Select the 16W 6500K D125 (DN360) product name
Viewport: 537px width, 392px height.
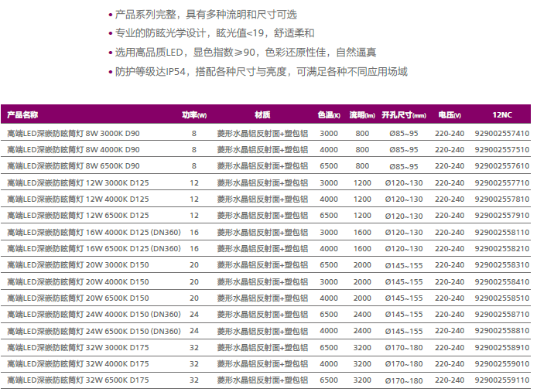pos(94,248)
